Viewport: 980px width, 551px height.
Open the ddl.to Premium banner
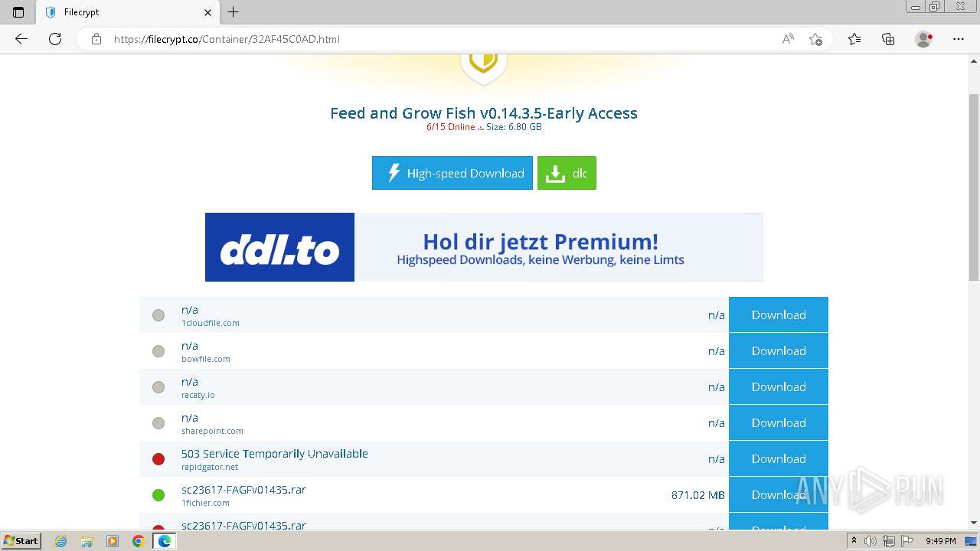click(484, 247)
